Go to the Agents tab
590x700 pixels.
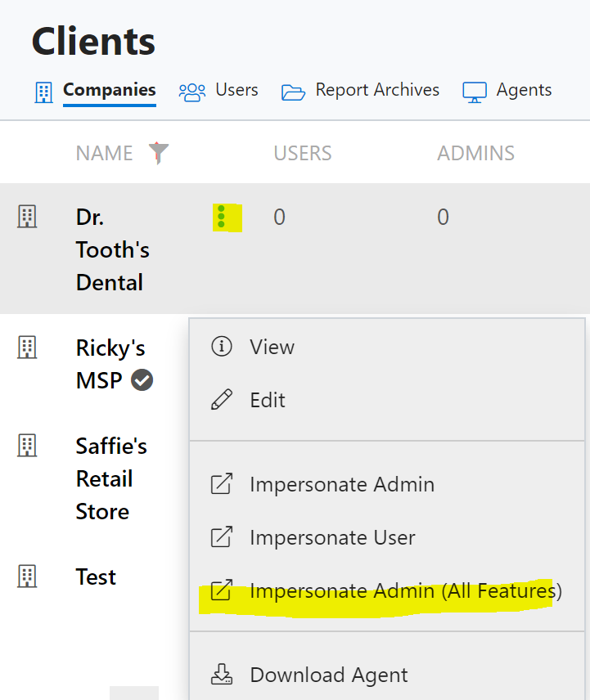point(524,90)
